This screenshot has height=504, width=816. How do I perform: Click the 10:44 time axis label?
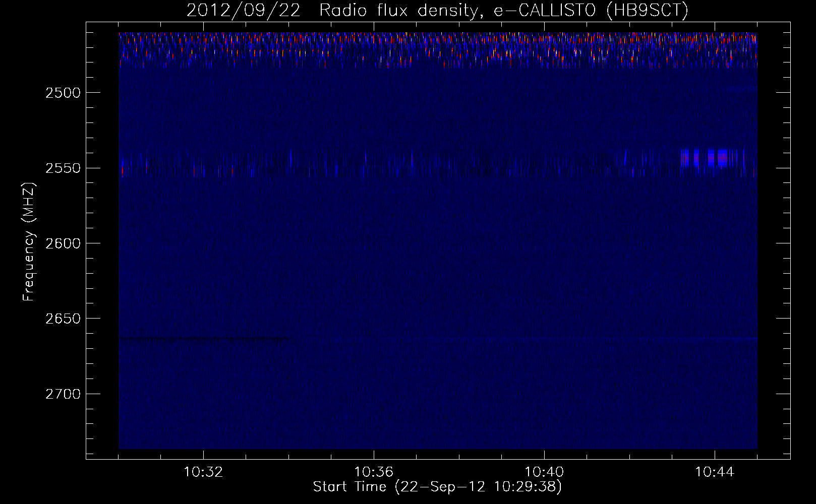pyautogui.click(x=715, y=472)
